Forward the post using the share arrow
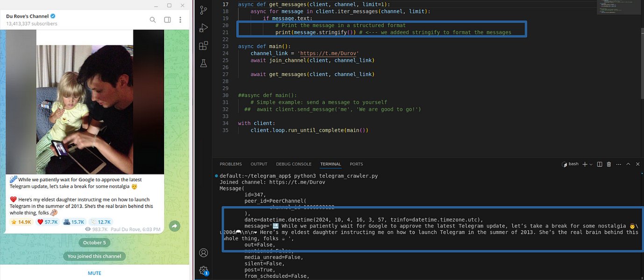 [x=174, y=226]
